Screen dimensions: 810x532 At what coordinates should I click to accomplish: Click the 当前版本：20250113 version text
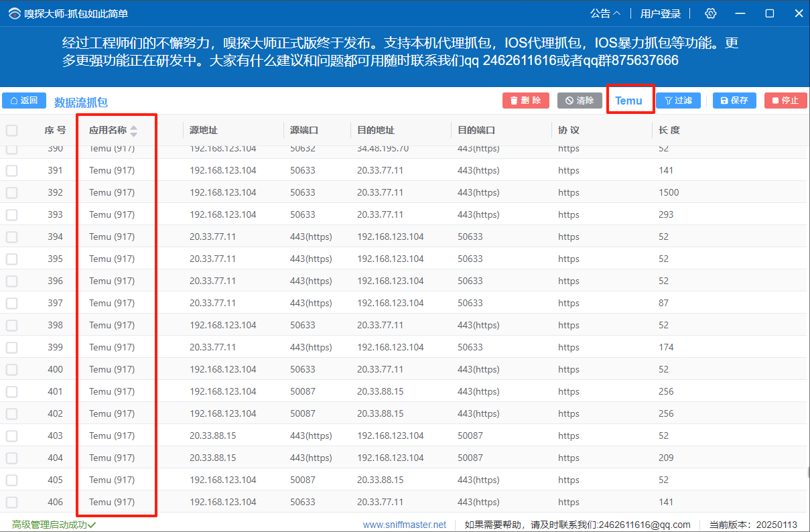coord(754,525)
